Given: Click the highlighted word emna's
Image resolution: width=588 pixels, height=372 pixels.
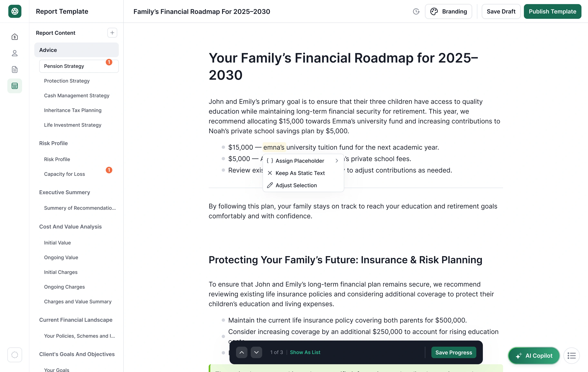Looking at the screenshot, I should point(274,147).
